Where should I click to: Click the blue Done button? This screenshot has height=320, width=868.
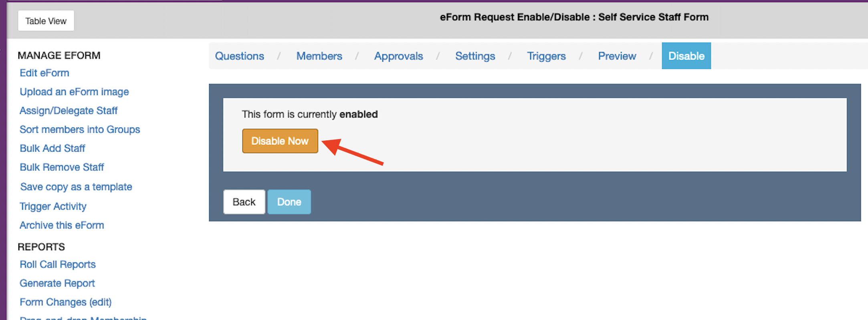(x=289, y=202)
